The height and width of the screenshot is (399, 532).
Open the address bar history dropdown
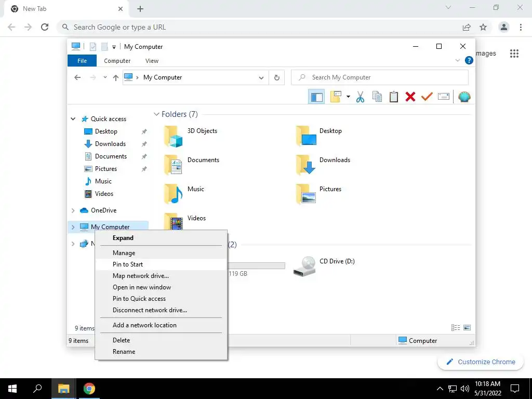(261, 78)
